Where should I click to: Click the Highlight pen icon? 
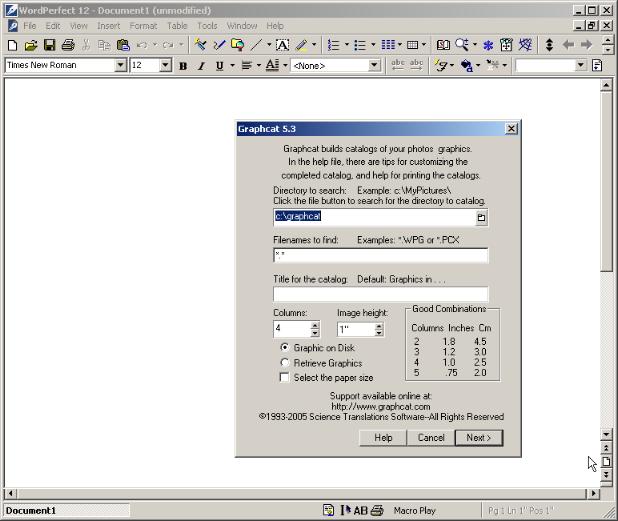[x=302, y=45]
